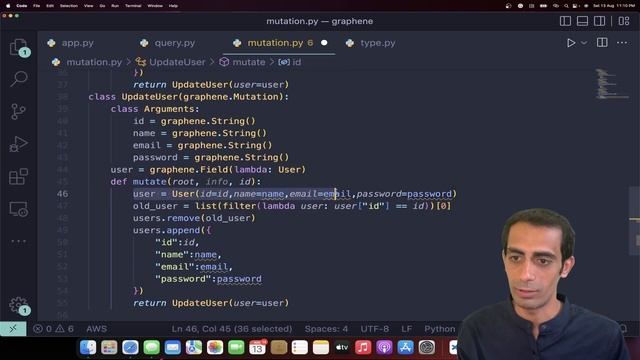Split the editor to the right

pyautogui.click(x=602, y=42)
